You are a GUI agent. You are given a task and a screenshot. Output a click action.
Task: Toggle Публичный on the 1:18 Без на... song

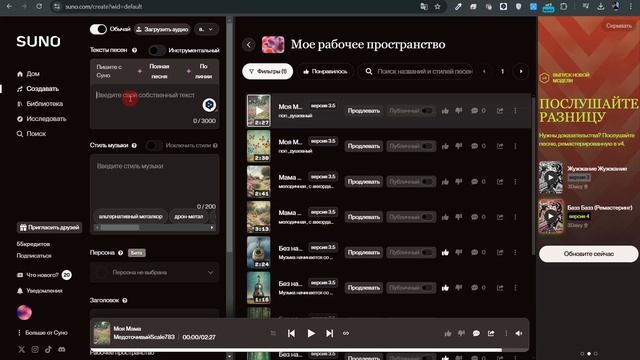coord(410,288)
